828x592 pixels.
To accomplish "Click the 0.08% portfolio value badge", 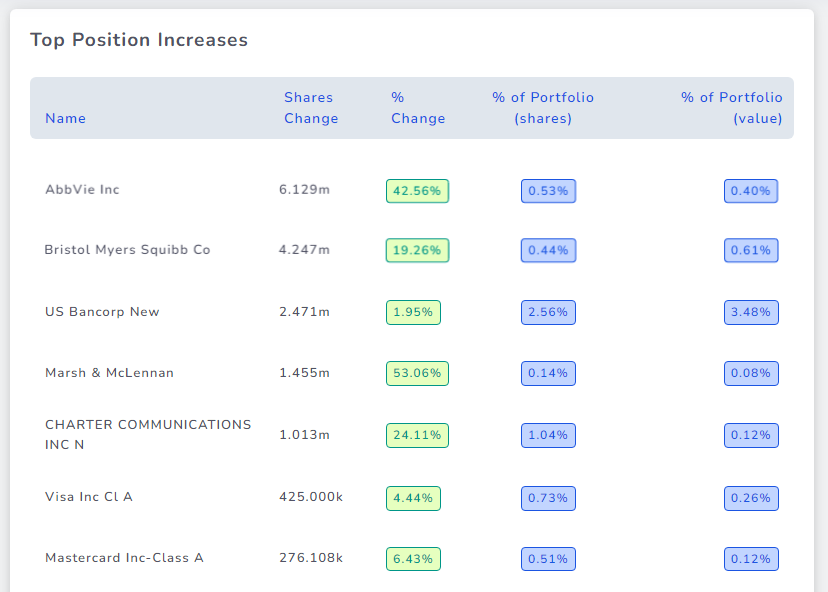I will pyautogui.click(x=751, y=373).
